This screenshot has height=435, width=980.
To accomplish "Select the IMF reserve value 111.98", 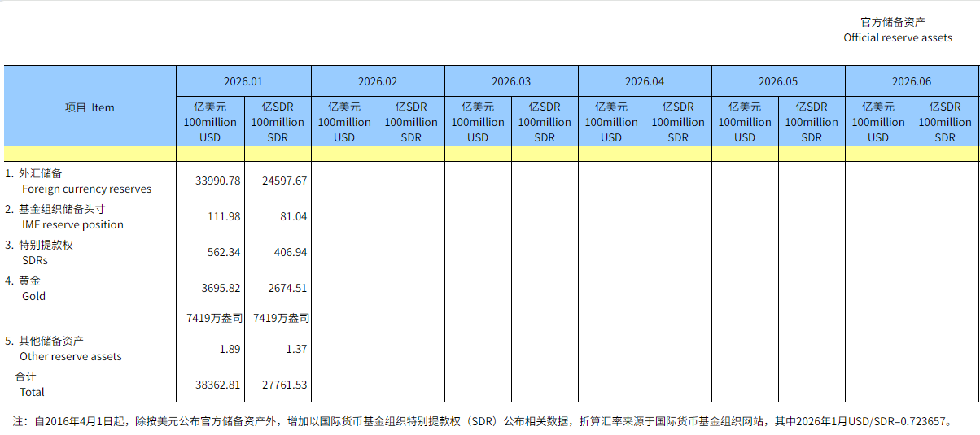I will coord(224,216).
